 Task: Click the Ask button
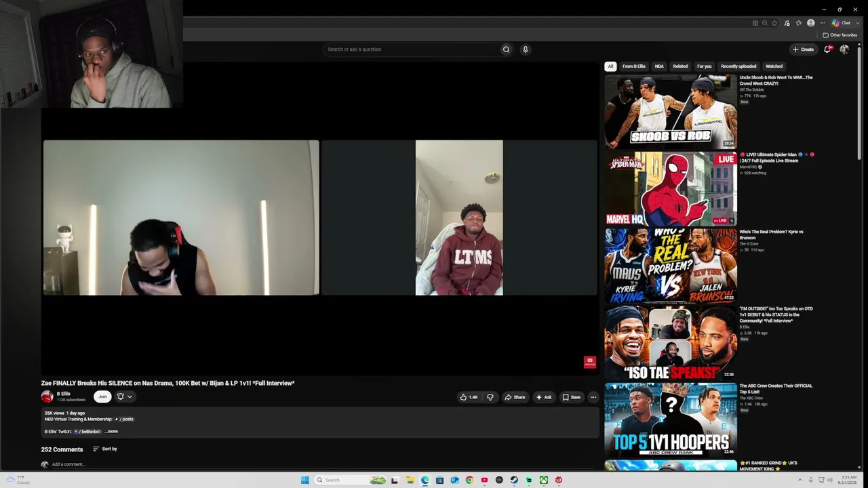544,397
